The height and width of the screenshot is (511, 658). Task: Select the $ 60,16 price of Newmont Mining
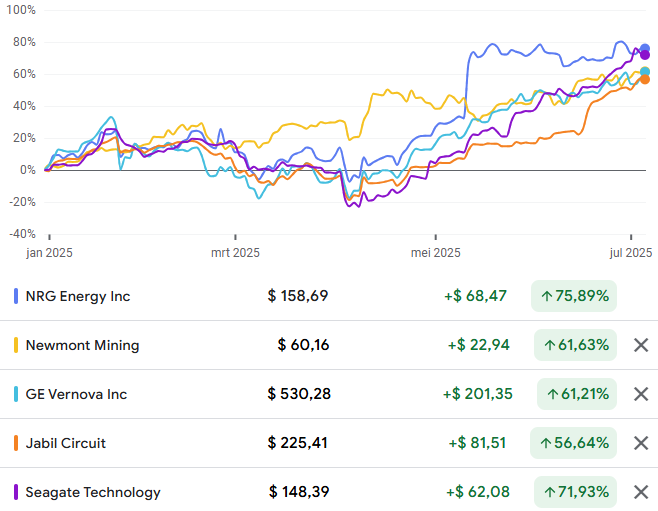pyautogui.click(x=303, y=345)
